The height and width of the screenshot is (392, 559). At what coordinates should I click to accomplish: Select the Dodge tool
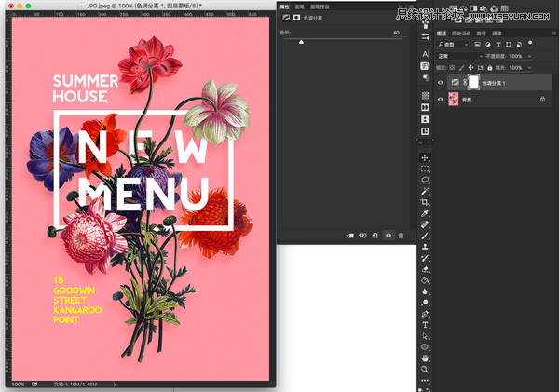point(425,303)
